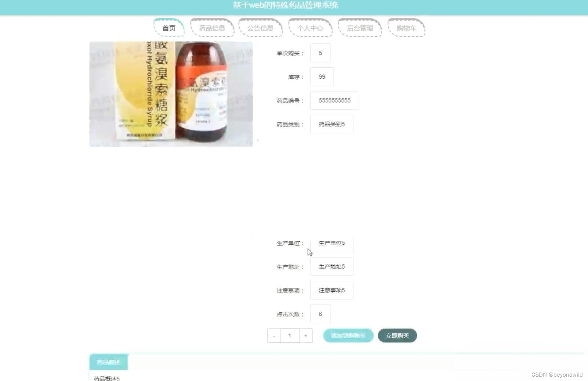The width and height of the screenshot is (588, 381).
Task: Click the 药品编号 label
Action: pos(290,101)
